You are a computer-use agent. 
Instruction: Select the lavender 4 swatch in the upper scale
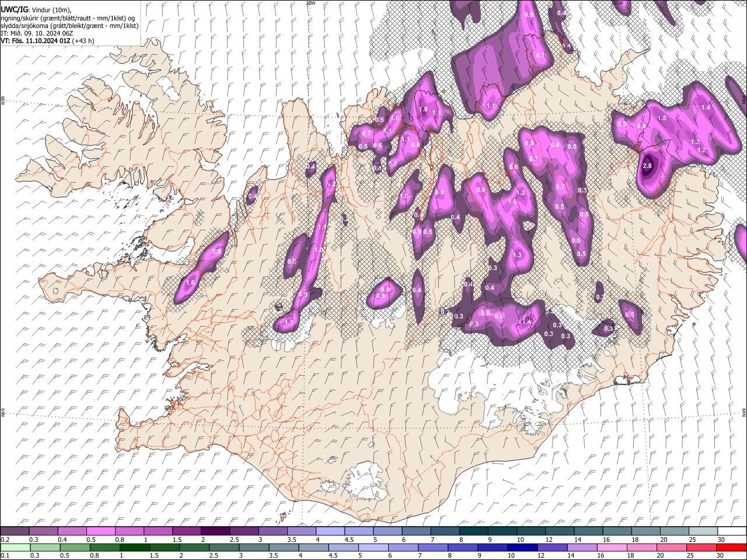[x=330, y=531]
